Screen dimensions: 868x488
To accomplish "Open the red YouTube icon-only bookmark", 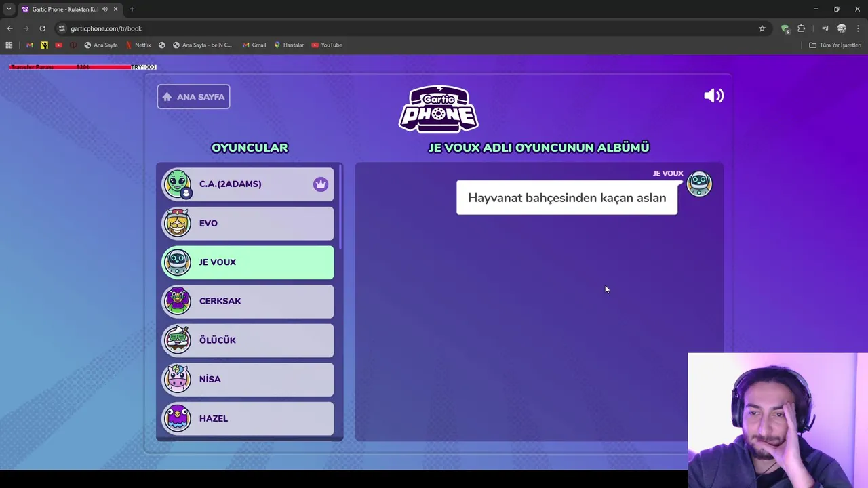I will point(59,45).
